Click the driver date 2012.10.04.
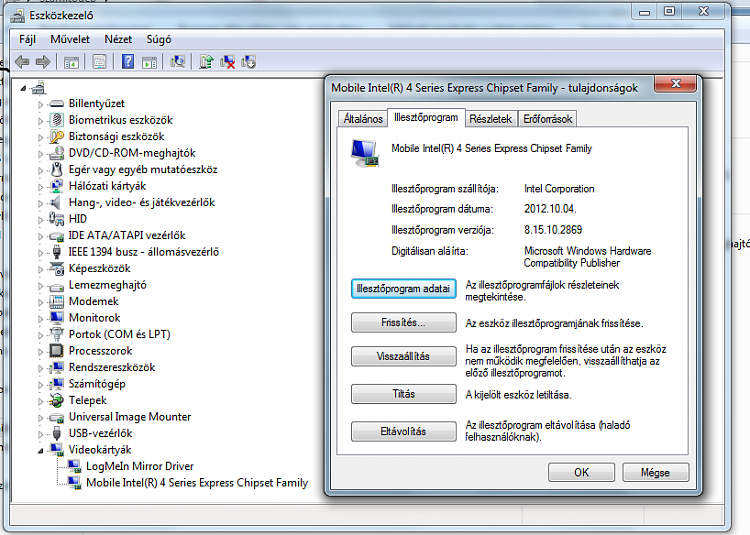 pyautogui.click(x=550, y=209)
